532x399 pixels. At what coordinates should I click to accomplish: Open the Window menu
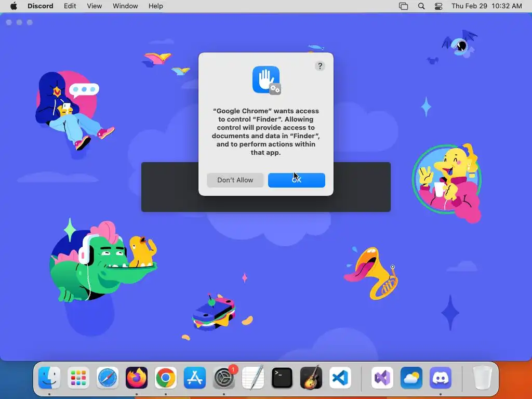click(x=125, y=6)
